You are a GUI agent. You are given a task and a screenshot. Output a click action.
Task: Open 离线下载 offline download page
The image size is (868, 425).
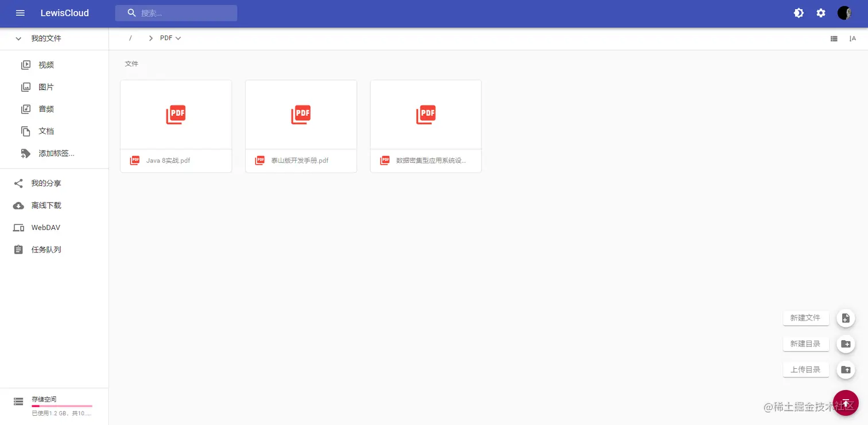coord(46,205)
